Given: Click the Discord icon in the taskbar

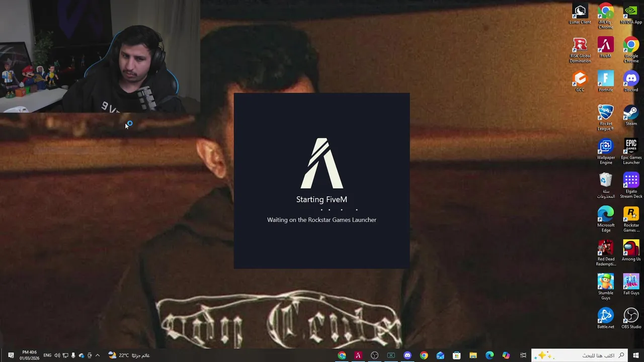Looking at the screenshot, I should click(408, 355).
